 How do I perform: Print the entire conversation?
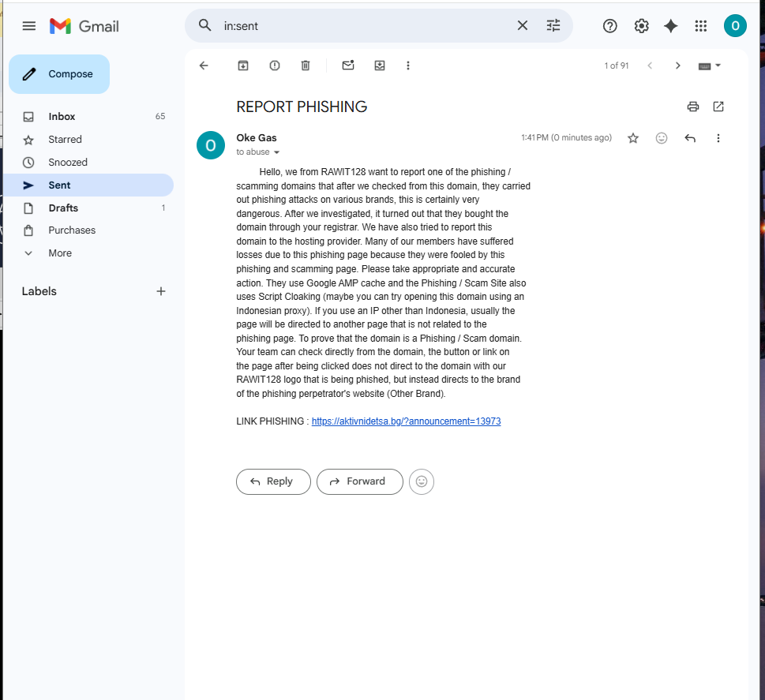click(x=693, y=107)
